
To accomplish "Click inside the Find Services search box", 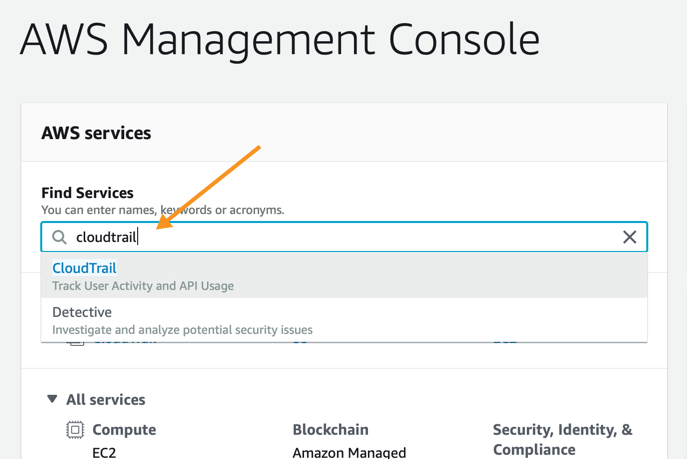I will [x=380, y=237].
